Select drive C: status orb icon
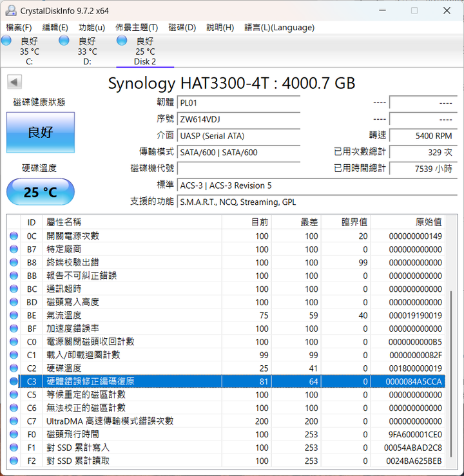Image resolution: width=464 pixels, height=476 pixels. 6,41
